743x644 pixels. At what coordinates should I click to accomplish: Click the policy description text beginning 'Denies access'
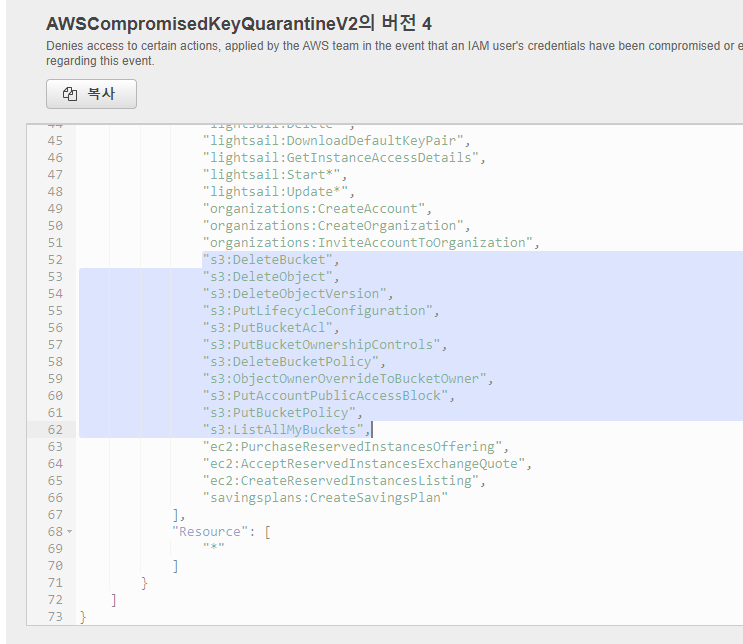pyautogui.click(x=394, y=53)
